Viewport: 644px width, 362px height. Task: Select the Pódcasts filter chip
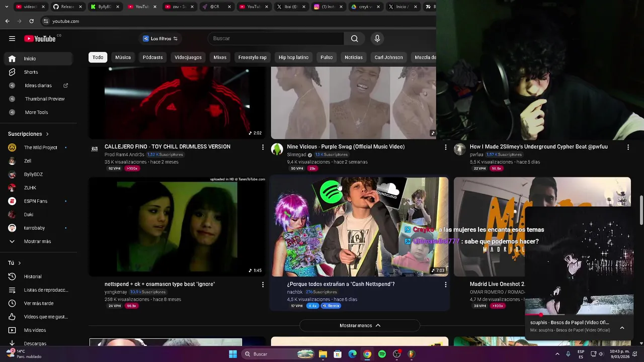[152, 57]
